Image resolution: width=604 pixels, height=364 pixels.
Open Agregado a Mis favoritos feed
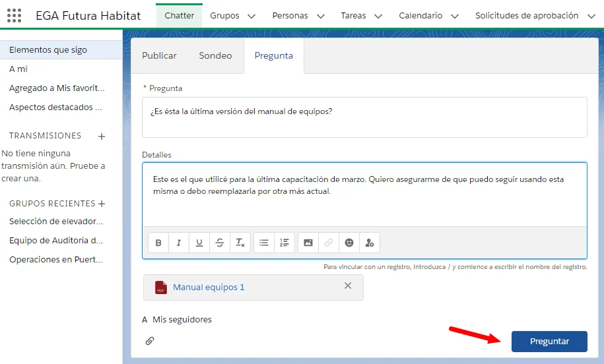[57, 88]
